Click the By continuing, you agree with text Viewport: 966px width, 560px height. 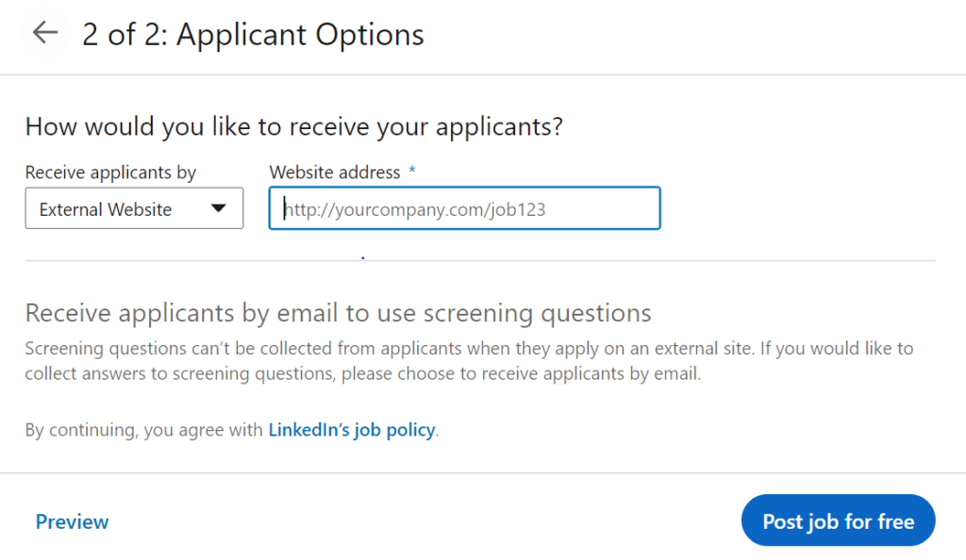tap(144, 430)
